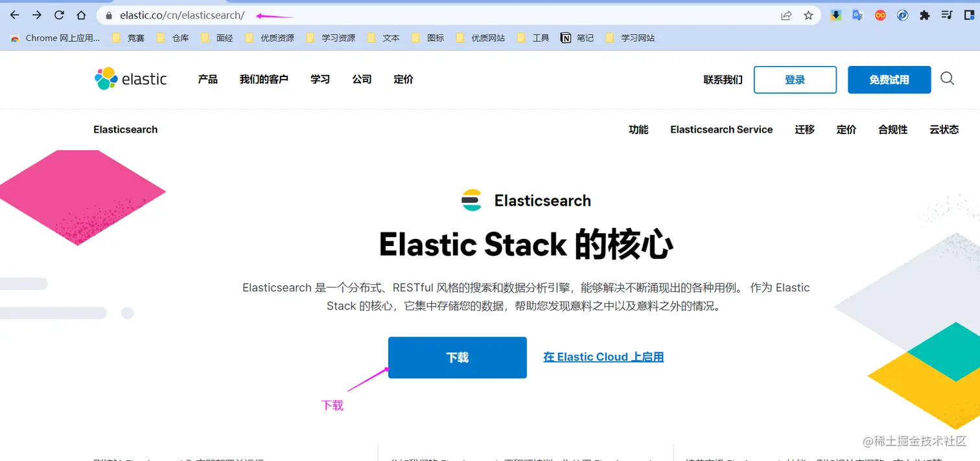
Task: Open the Notion 笔记 bookmark
Action: pos(577,38)
